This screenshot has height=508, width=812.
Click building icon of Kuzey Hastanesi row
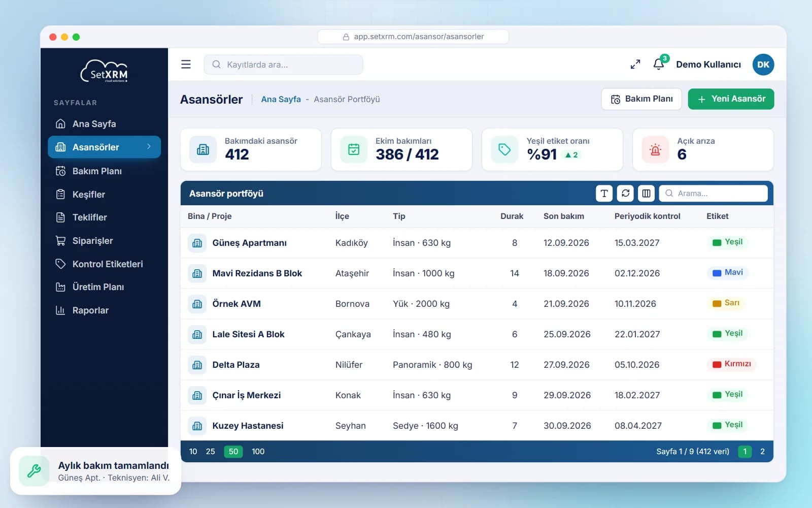point(197,426)
